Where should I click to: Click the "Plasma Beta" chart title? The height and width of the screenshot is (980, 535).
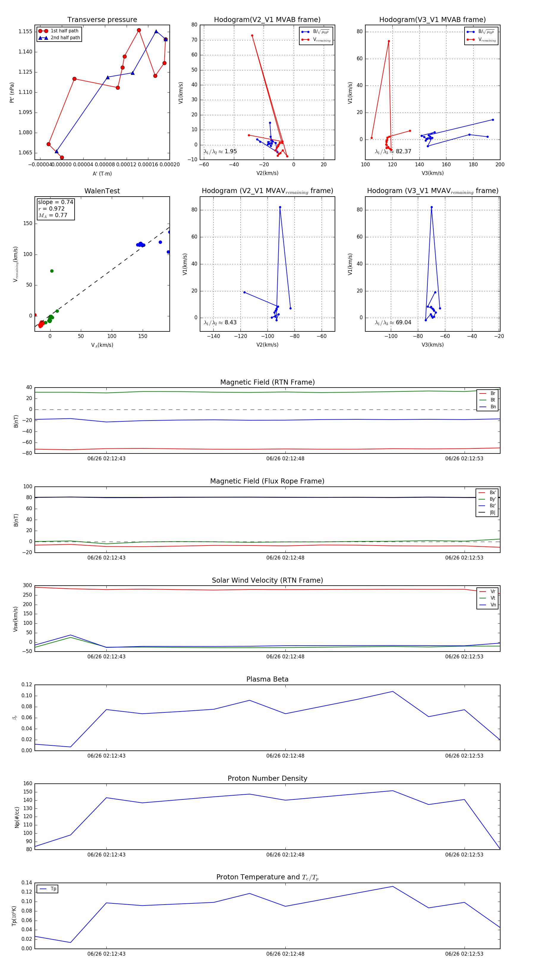pyautogui.click(x=267, y=679)
